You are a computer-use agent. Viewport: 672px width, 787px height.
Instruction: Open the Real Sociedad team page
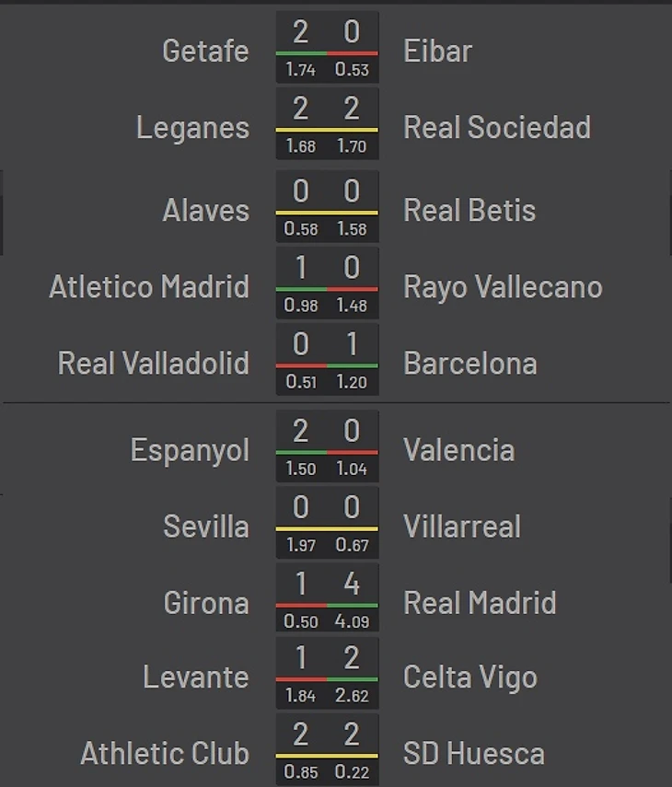tap(496, 127)
